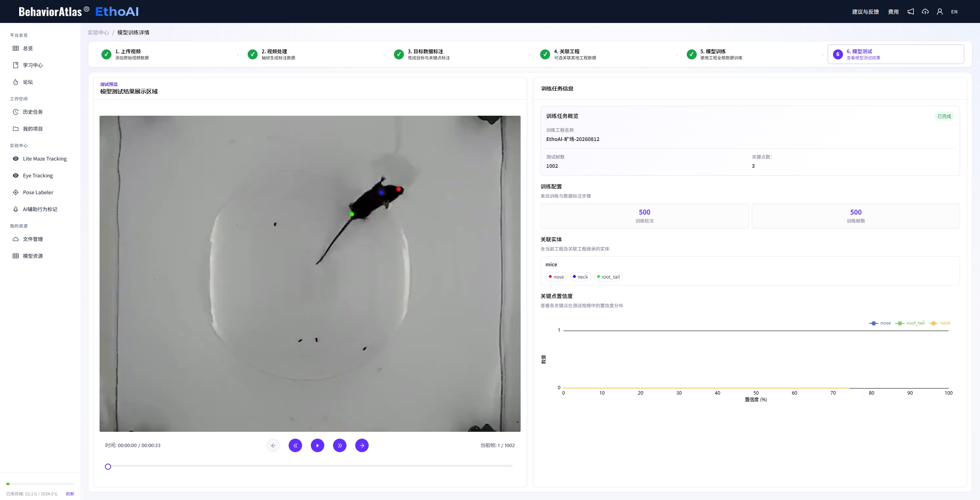Play the test video
Viewport: 980px width, 500px height.
tap(318, 446)
